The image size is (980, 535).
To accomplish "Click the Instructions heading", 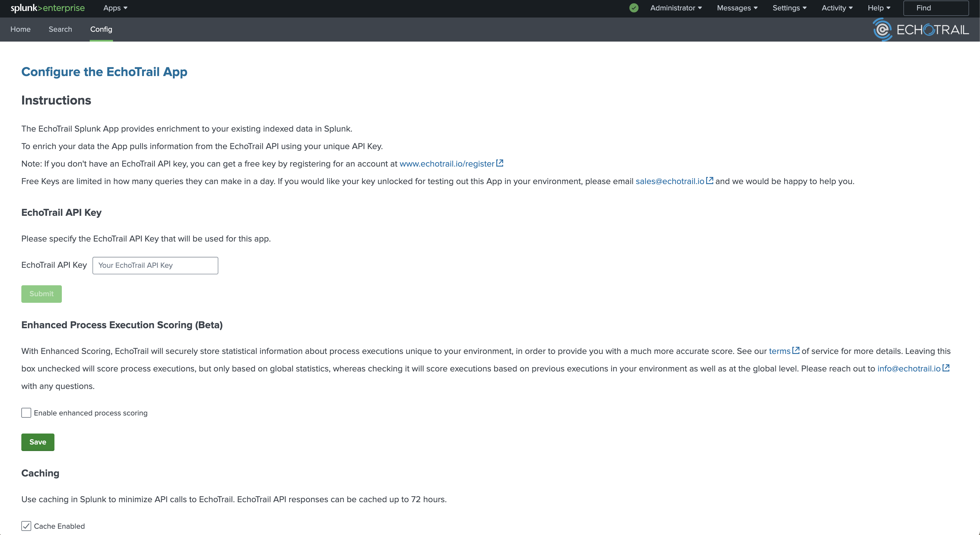I will [x=56, y=100].
